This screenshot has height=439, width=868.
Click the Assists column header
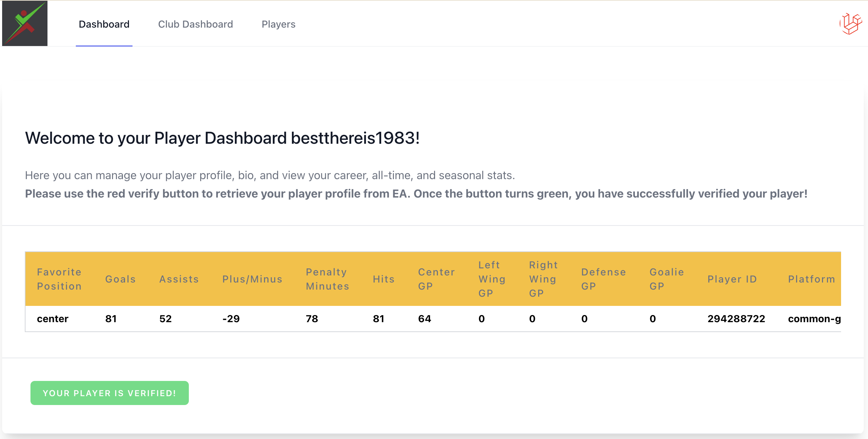click(179, 279)
